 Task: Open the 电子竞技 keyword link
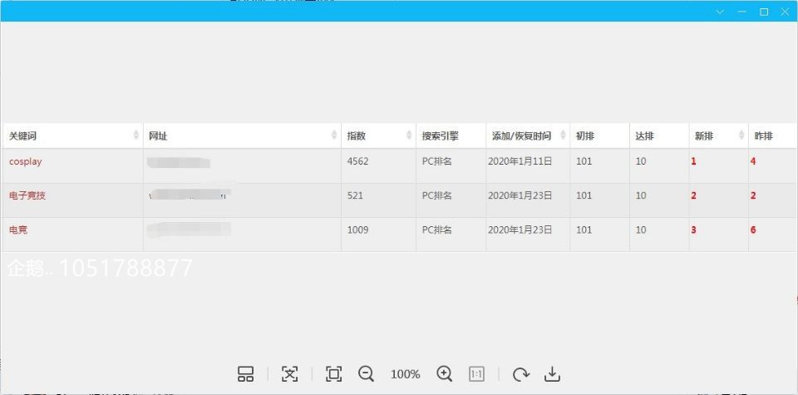click(27, 195)
